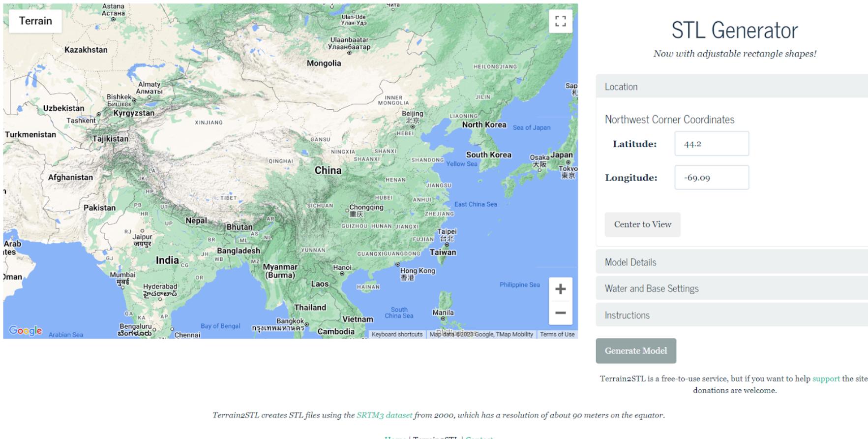Click the STL Generator heading
Viewport: 868px width, 439px height.
click(735, 30)
